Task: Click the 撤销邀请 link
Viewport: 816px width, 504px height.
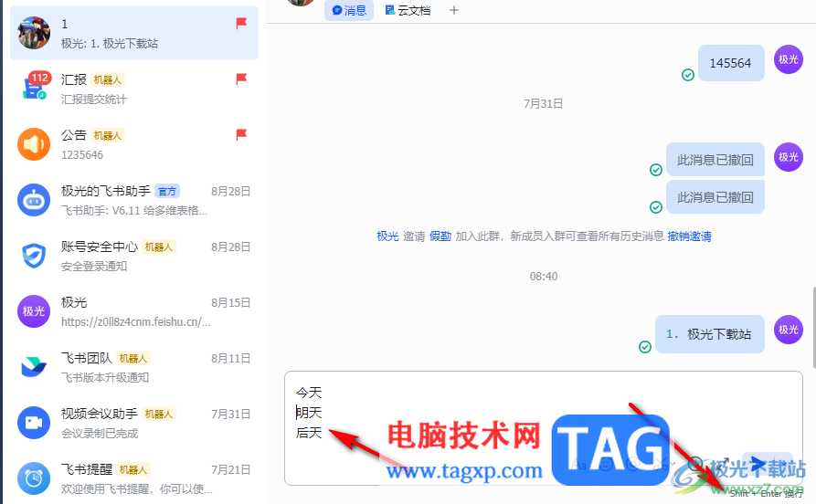Action: click(689, 236)
